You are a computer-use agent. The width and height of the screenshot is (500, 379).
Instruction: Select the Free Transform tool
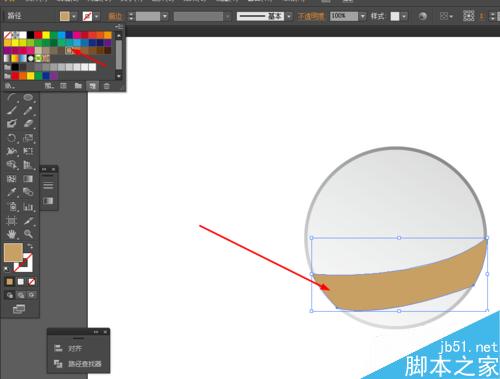click(28, 151)
